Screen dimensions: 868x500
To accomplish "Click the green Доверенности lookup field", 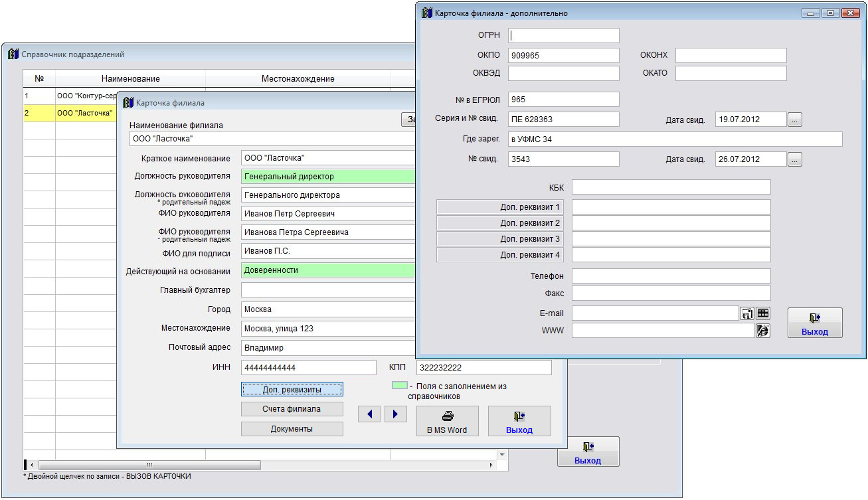I will pos(329,271).
